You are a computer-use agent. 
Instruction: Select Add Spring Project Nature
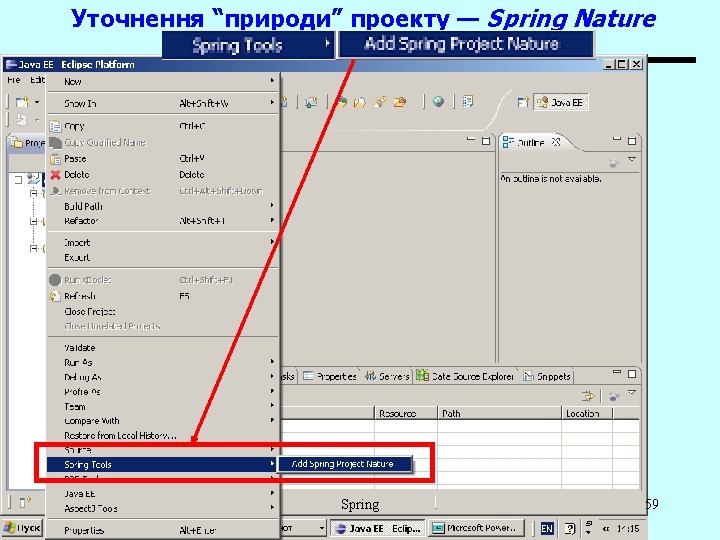(344, 464)
